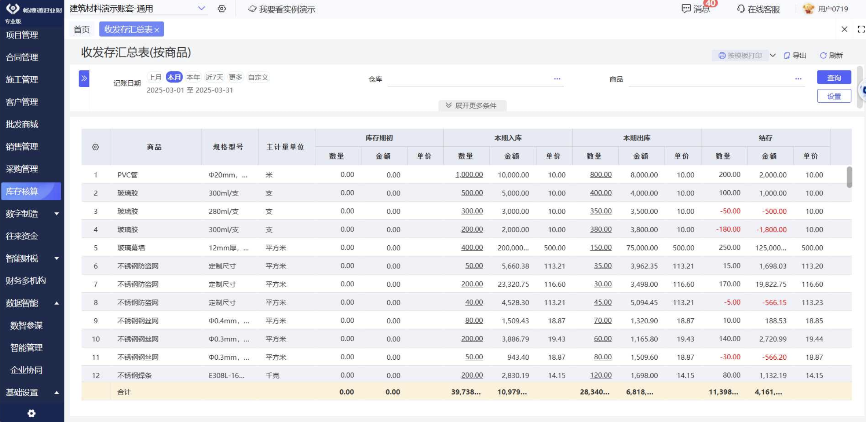The image size is (868, 425).
Task: Collapse the 数据智能 sidebar menu
Action: (31, 303)
